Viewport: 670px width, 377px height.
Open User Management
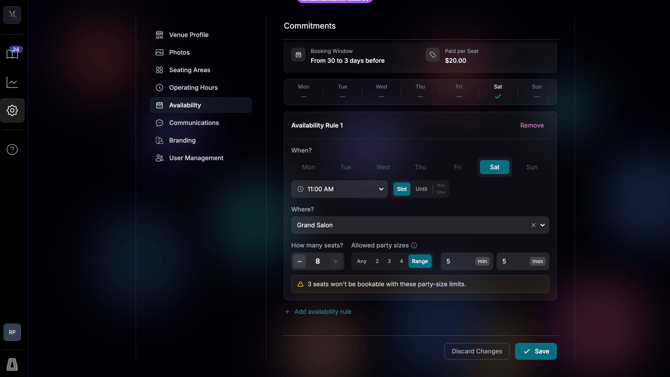[200, 158]
